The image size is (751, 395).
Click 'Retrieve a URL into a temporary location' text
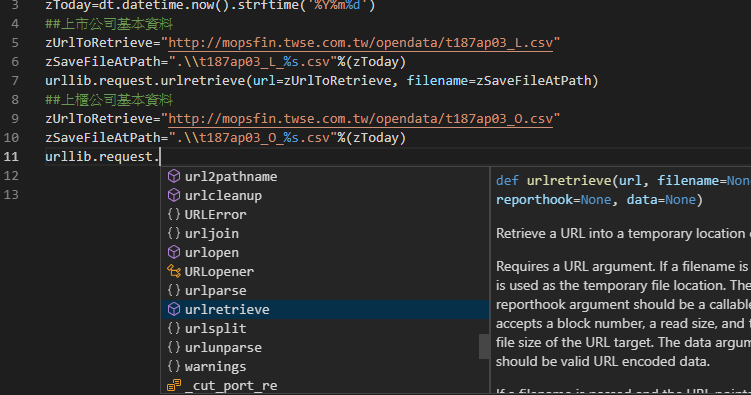coord(621,233)
